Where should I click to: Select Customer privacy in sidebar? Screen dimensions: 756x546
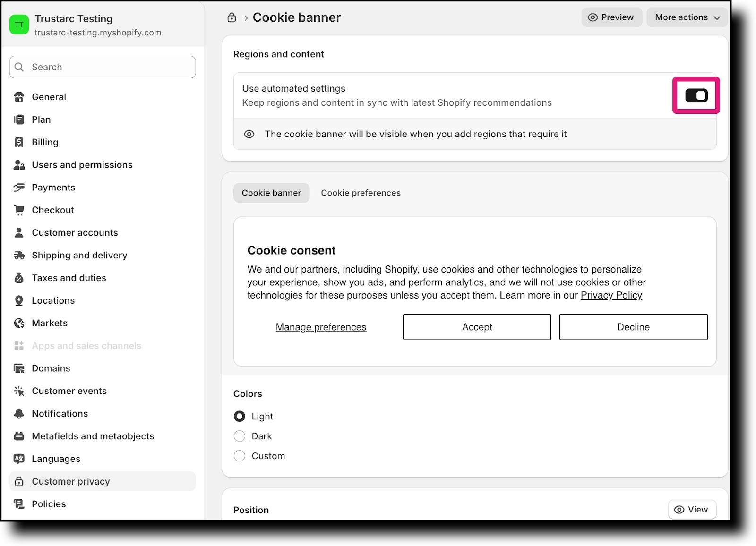tap(103, 481)
